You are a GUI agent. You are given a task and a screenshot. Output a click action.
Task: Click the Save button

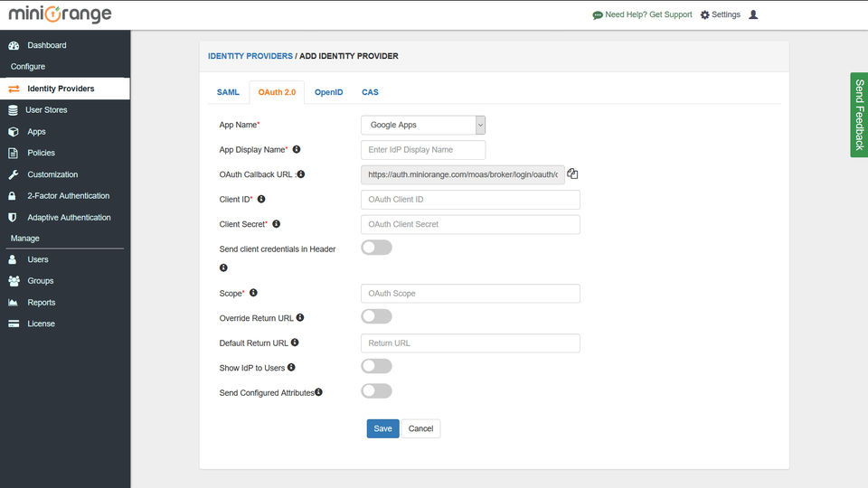point(382,428)
